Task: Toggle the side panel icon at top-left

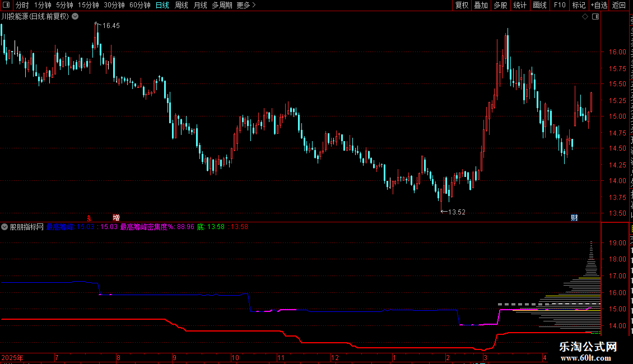Action: coord(6,5)
